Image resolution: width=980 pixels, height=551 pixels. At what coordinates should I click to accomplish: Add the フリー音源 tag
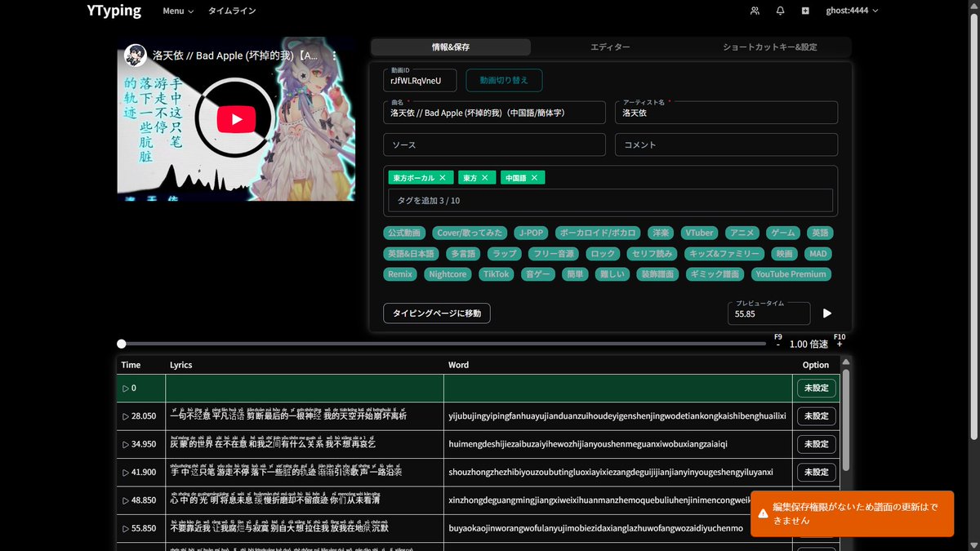click(554, 254)
